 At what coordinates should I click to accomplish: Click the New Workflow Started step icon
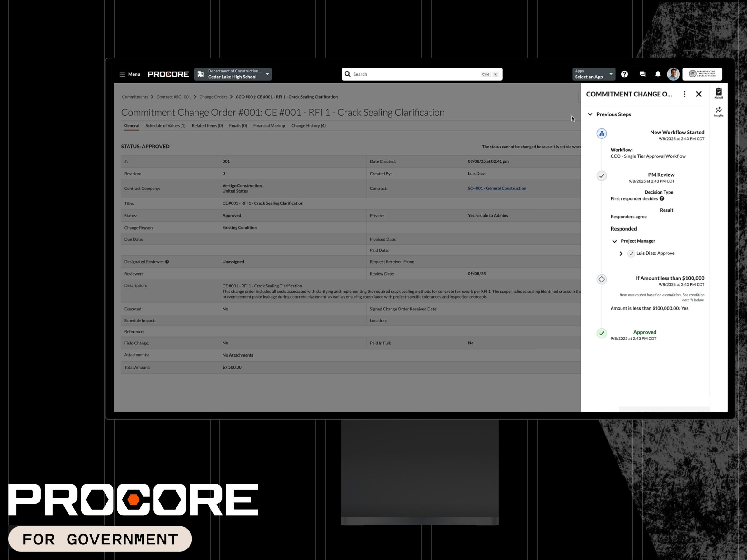601,134
